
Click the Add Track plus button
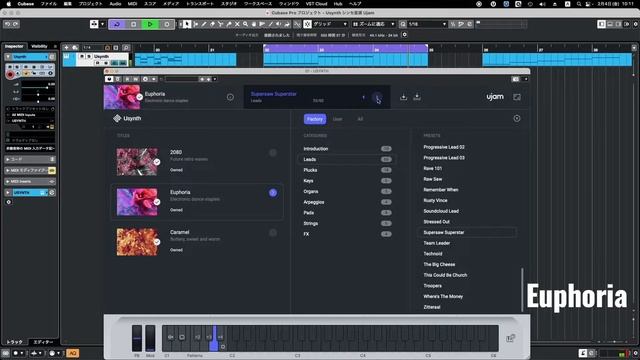[67, 48]
